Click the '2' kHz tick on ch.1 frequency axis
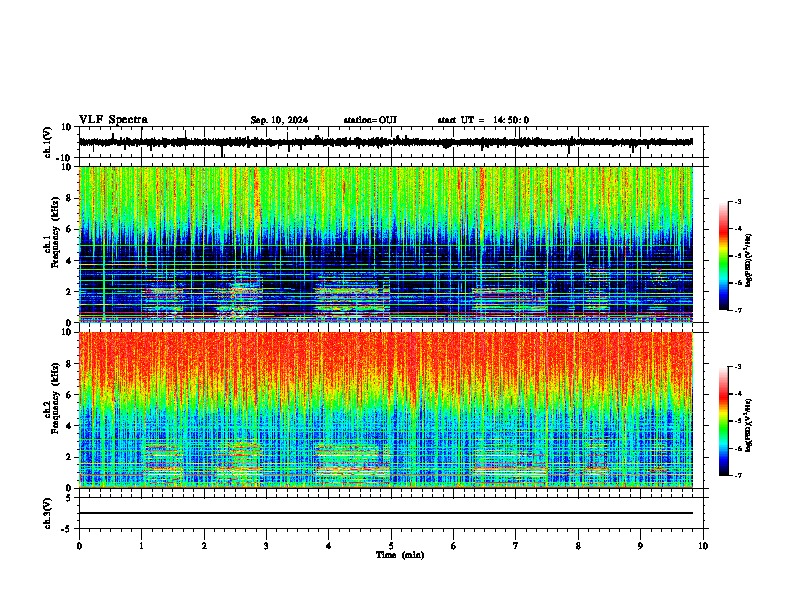Image resolution: width=792 pixels, height=612 pixels. [69, 291]
